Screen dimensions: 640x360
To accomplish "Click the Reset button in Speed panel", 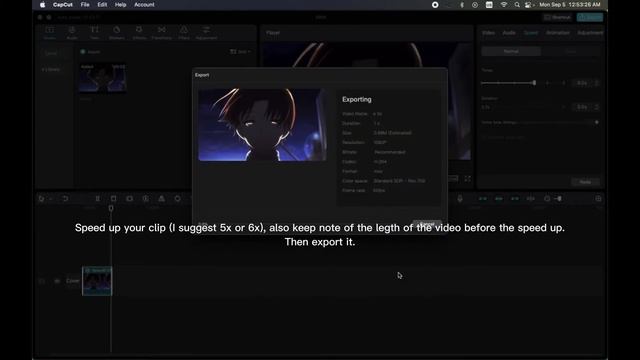I will (585, 182).
